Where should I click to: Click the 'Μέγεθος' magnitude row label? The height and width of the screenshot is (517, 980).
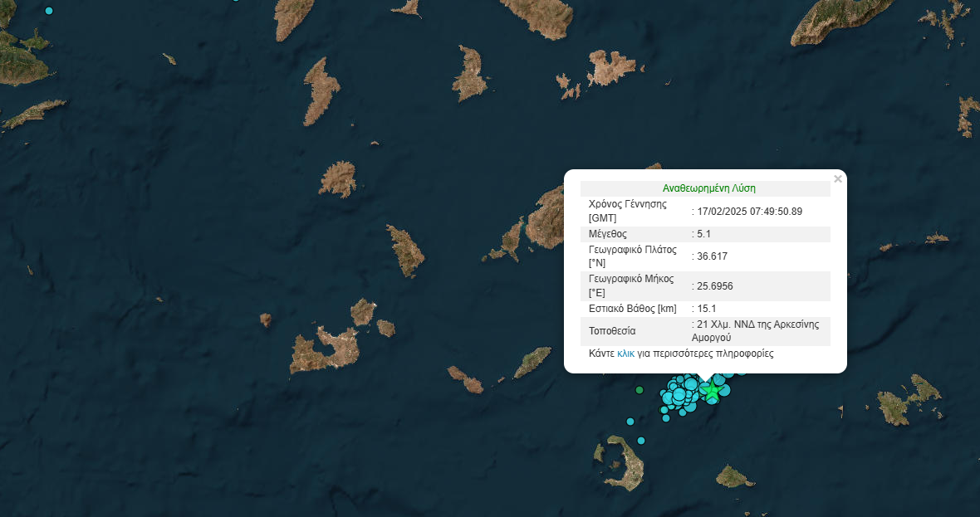point(608,234)
